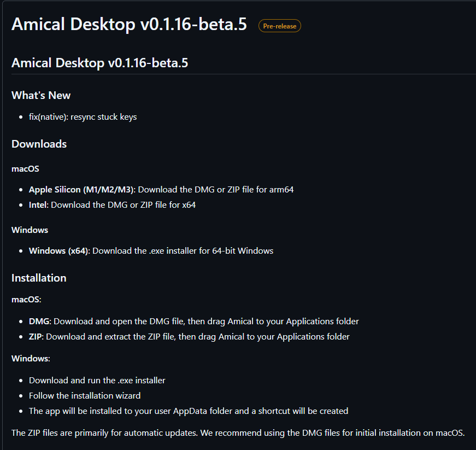The height and width of the screenshot is (450, 476).
Task: Click 'macOS:' subheading under Installation
Action: pyautogui.click(x=26, y=300)
